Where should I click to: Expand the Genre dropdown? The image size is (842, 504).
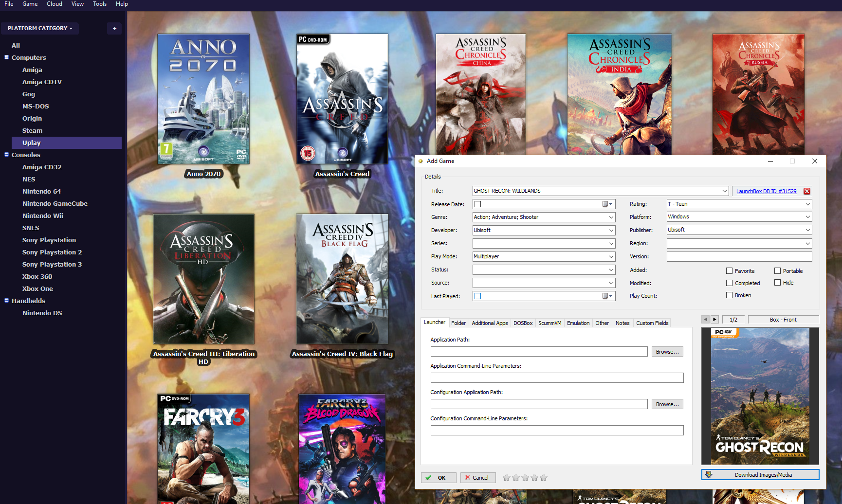[611, 217]
